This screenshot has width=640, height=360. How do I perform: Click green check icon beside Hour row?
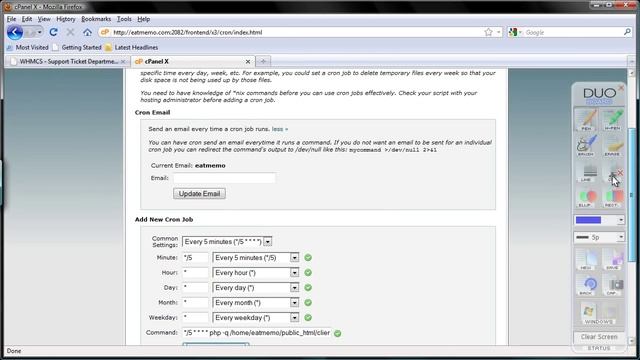[x=308, y=273]
